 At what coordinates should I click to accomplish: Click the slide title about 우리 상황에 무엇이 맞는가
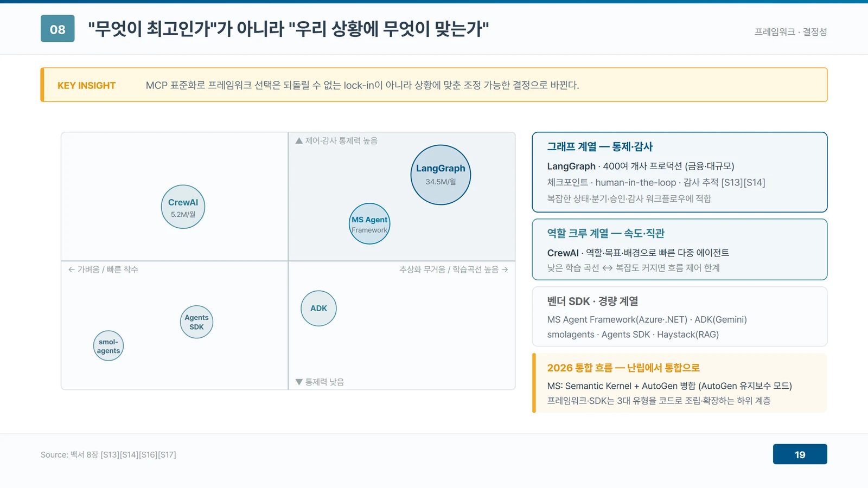288,29
